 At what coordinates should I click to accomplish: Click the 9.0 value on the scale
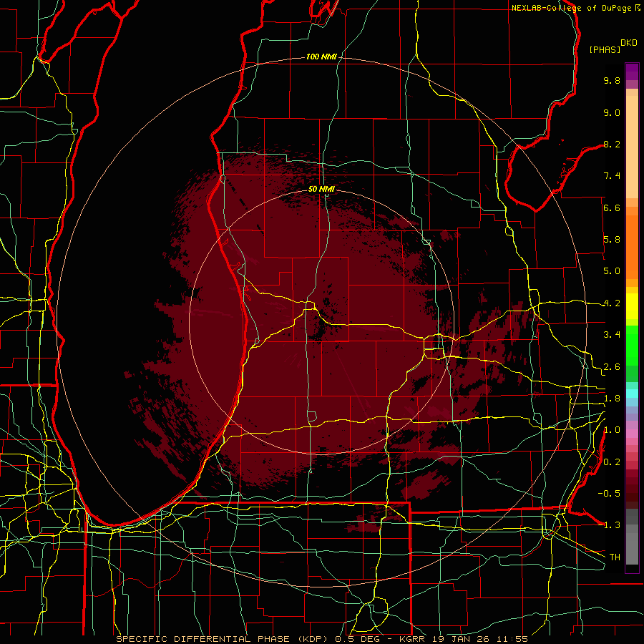(612, 112)
